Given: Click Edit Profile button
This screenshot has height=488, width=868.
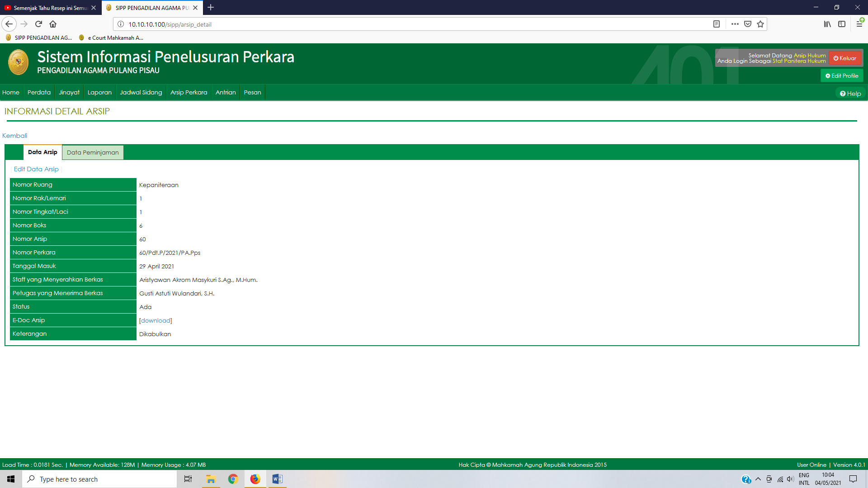Looking at the screenshot, I should (x=842, y=75).
